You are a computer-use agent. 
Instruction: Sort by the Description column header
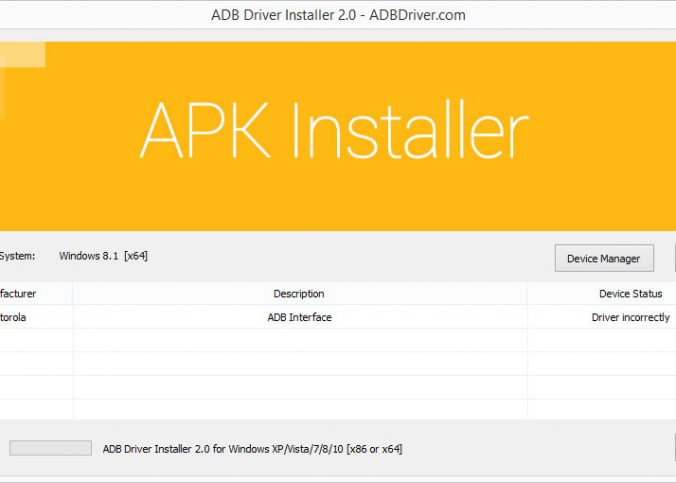(x=299, y=294)
